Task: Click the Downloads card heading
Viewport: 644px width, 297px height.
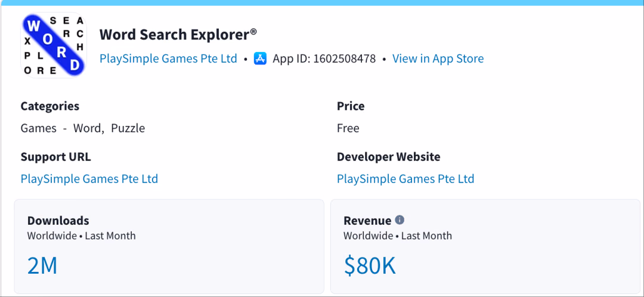Action: click(58, 221)
